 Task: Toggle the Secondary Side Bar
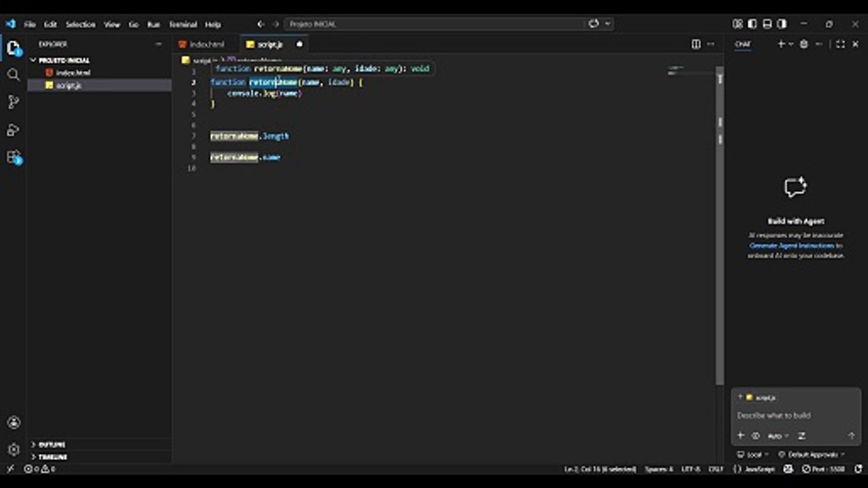coord(782,24)
